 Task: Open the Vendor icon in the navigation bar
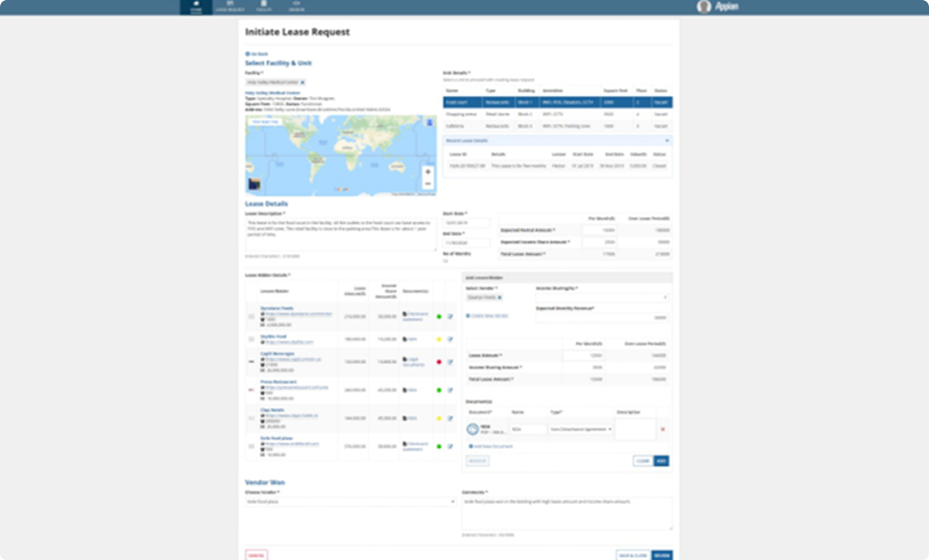[x=295, y=6]
